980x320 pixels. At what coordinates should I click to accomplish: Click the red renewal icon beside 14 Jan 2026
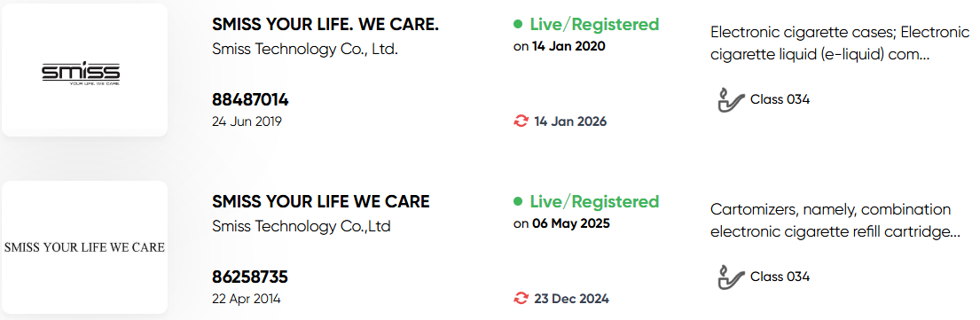(521, 121)
